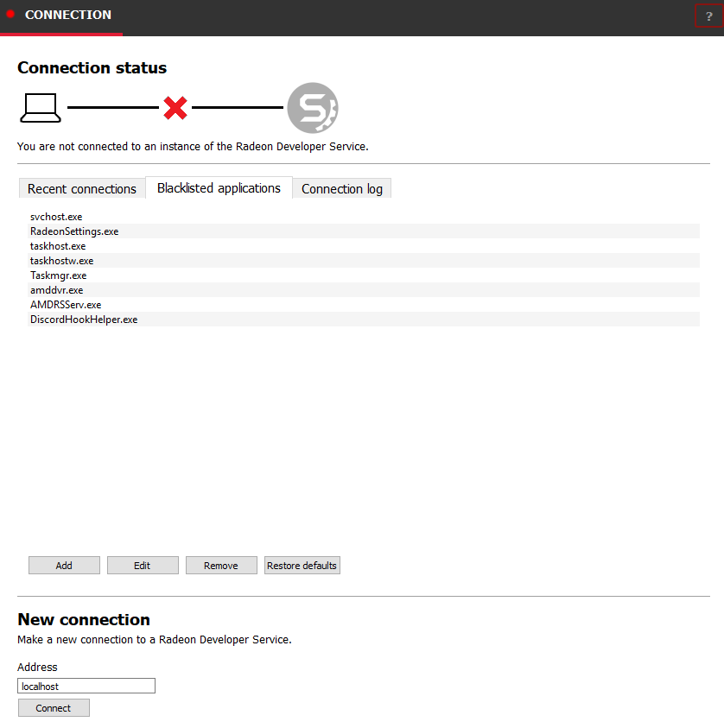Select svchost.exe in the blacklist
The height and width of the screenshot is (728, 724).
coord(56,217)
